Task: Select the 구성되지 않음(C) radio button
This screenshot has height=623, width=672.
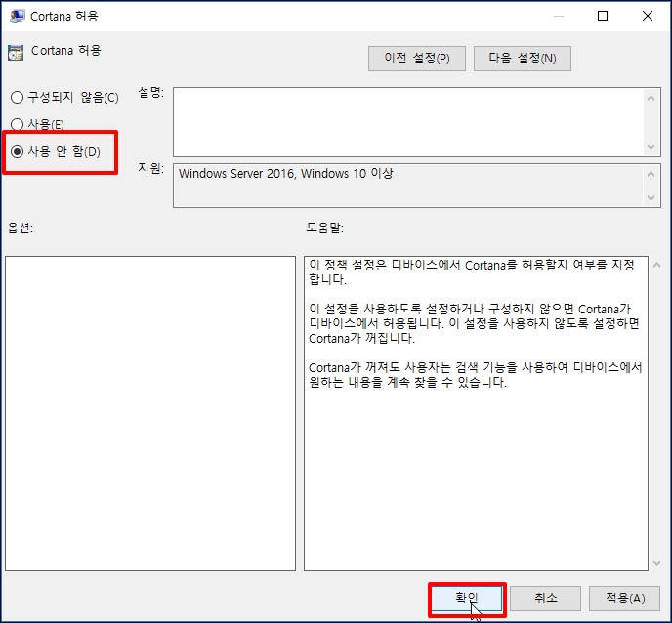Action: 64,98
